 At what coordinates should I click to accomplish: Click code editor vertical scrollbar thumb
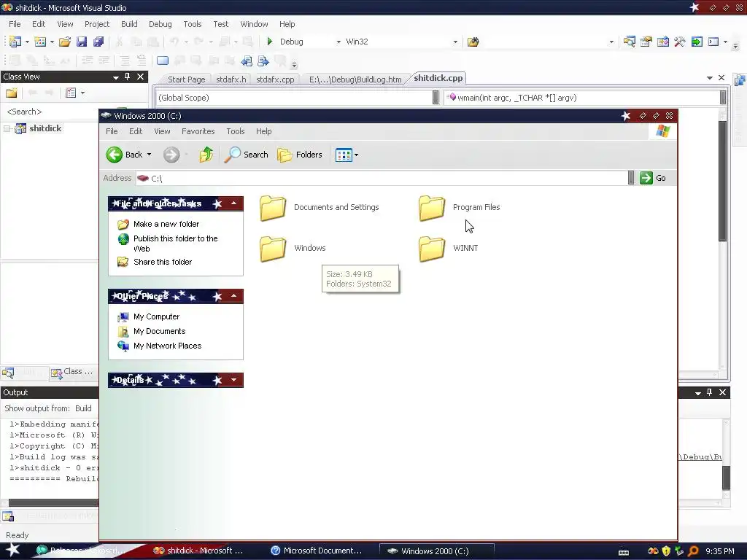click(722, 181)
